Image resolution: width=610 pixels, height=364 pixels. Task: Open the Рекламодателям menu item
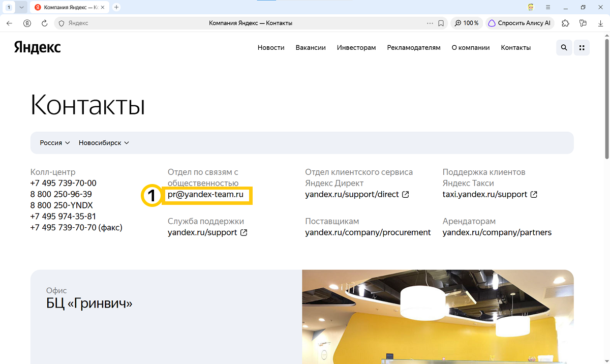(x=414, y=47)
